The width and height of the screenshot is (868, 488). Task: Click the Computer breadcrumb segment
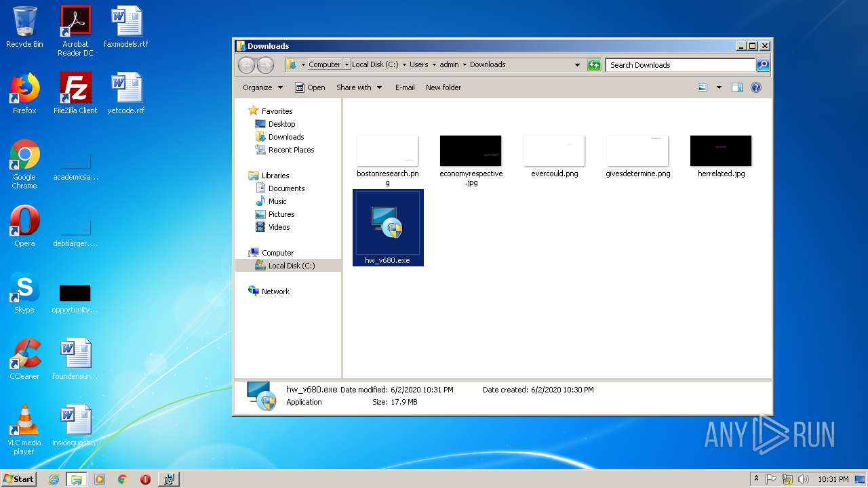(324, 65)
